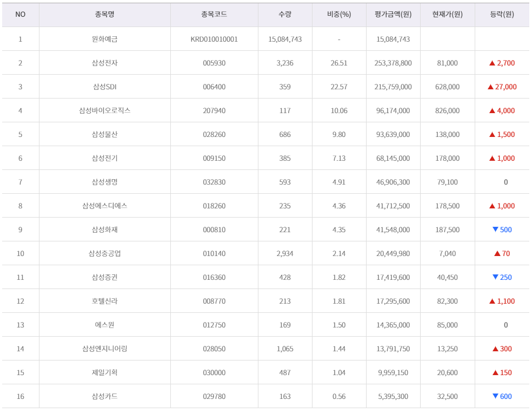
Task: Click the 2,700 price increase value
Action: (x=502, y=63)
